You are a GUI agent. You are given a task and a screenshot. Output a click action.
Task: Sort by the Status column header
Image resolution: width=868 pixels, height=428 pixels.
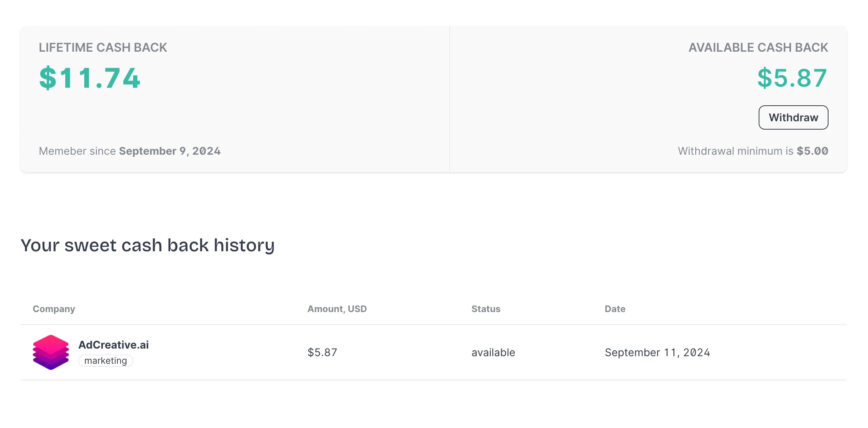tap(486, 309)
